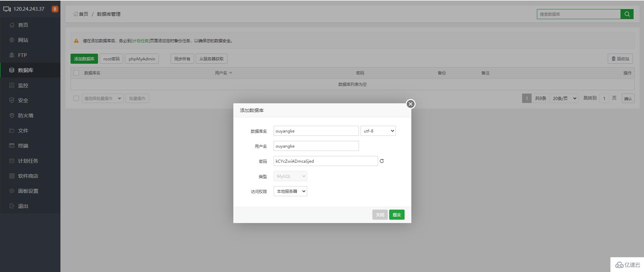Screen dimensions: 644x272
Task: Sort by the 用户名 column arrow
Action: coord(231,73)
